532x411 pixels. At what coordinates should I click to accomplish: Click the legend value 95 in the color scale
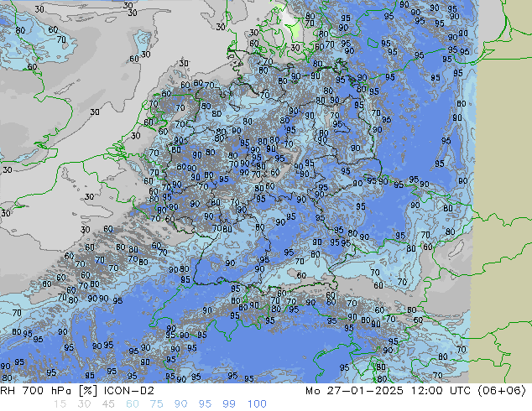pos(205,404)
